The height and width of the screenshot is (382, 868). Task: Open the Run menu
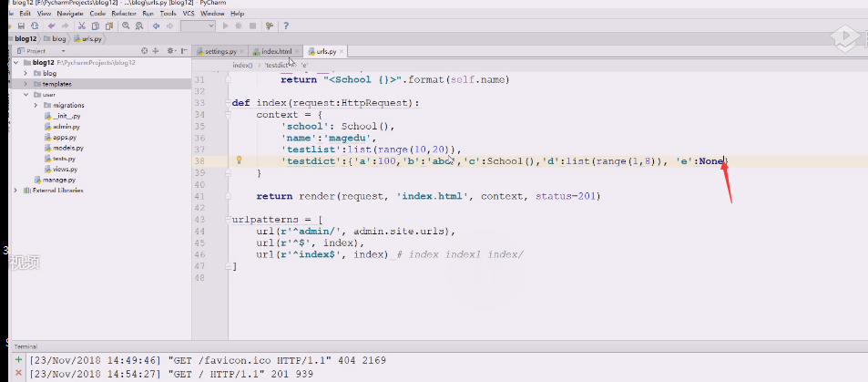(x=148, y=13)
